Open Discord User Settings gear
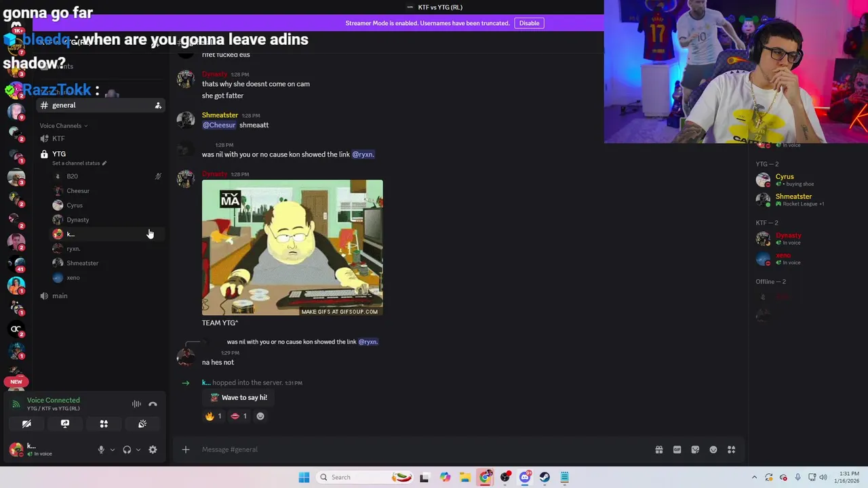 pos(153,449)
